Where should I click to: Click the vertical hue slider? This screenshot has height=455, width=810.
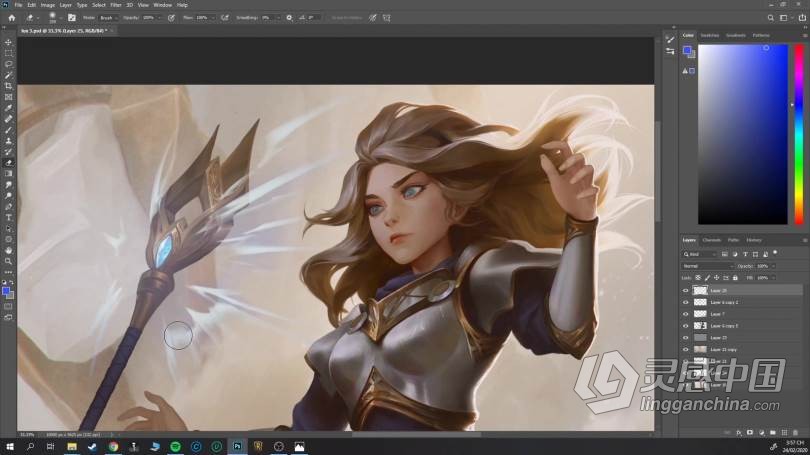(799, 134)
